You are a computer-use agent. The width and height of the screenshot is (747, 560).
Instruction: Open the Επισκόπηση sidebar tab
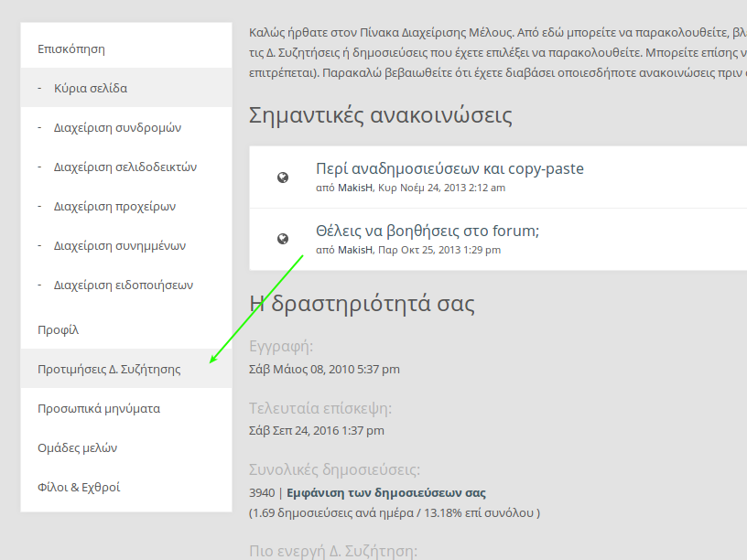click(71, 49)
